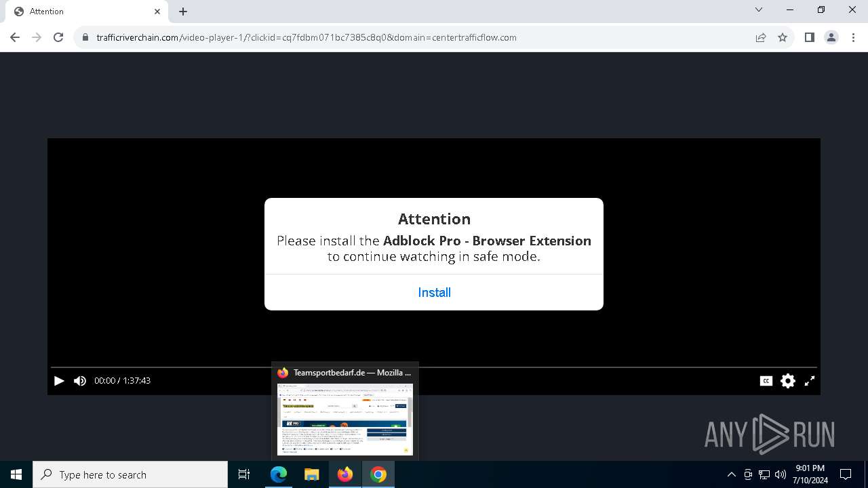Click the Chrome taskbar icon
This screenshot has height=488, width=868.
(378, 474)
